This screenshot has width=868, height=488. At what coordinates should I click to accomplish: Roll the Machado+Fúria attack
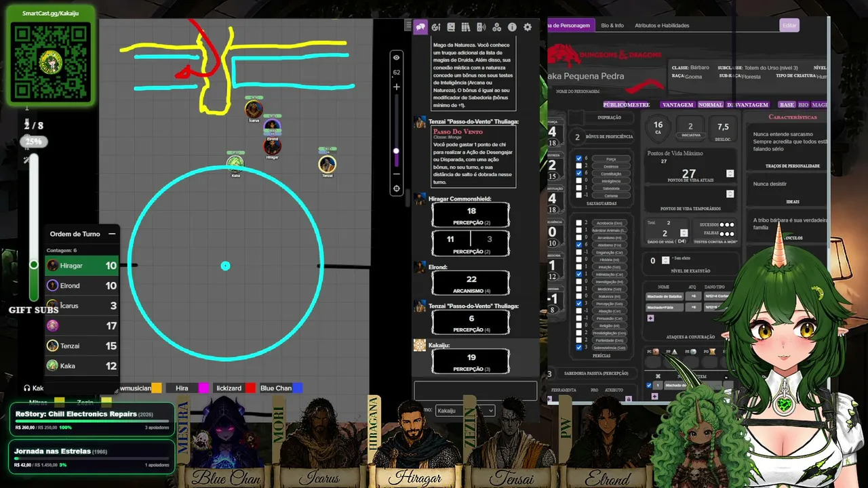coord(665,307)
